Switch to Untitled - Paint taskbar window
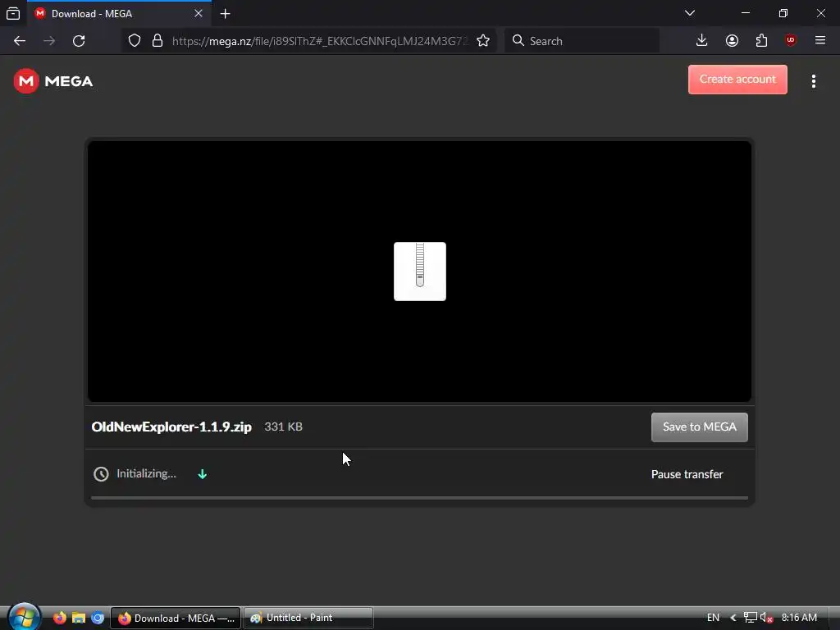Image resolution: width=840 pixels, height=630 pixels. click(x=308, y=618)
